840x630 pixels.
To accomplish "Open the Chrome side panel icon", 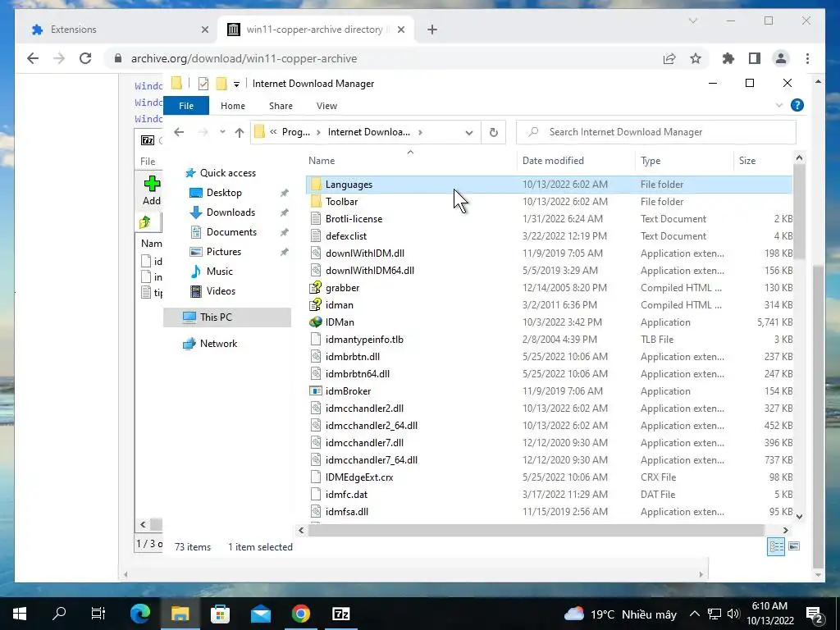I will click(755, 58).
